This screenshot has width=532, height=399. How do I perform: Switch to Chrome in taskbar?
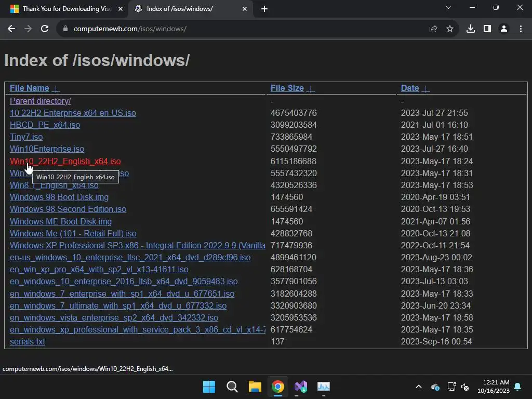tap(278, 387)
